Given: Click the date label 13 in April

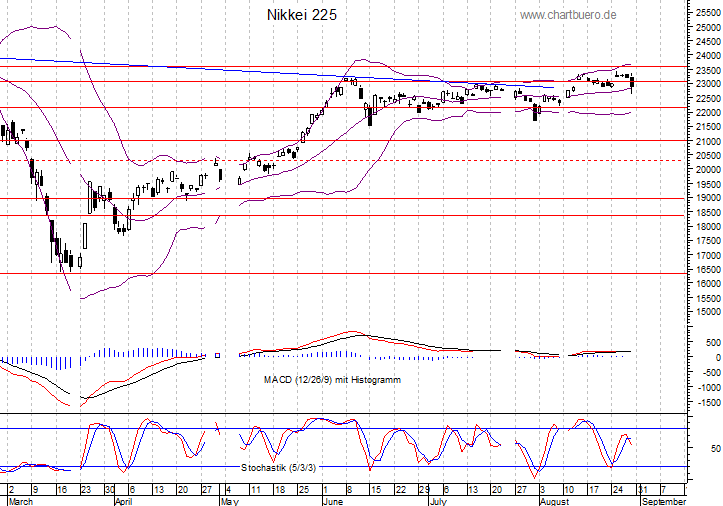Looking at the screenshot, I should point(159,489).
